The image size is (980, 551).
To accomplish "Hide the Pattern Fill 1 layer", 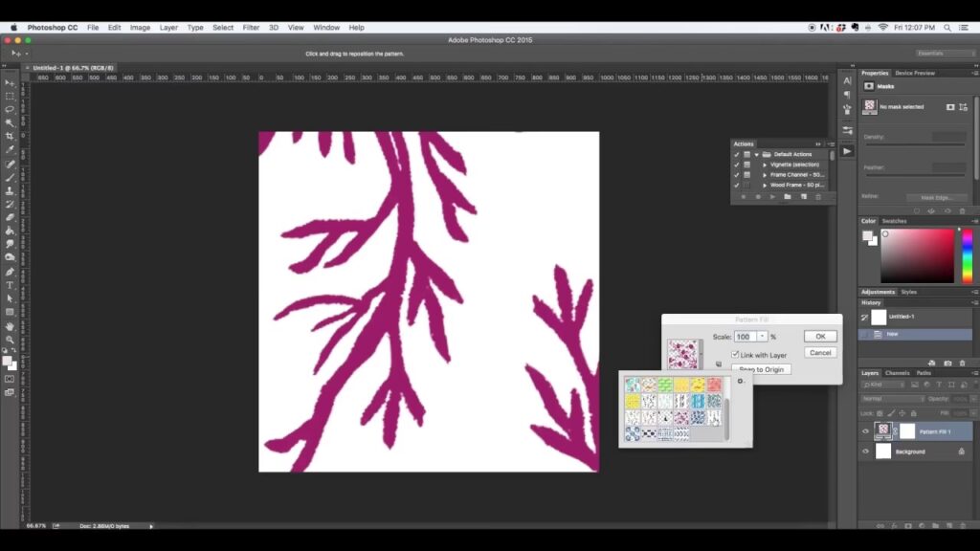I will coord(866,431).
